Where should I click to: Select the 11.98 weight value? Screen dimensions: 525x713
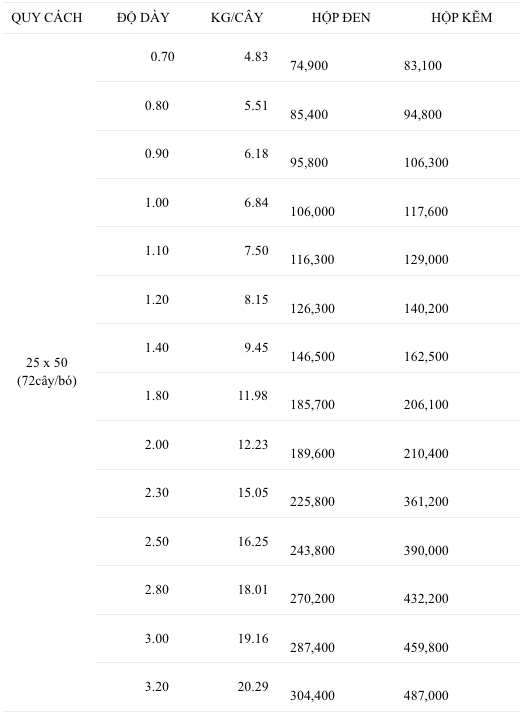click(253, 396)
